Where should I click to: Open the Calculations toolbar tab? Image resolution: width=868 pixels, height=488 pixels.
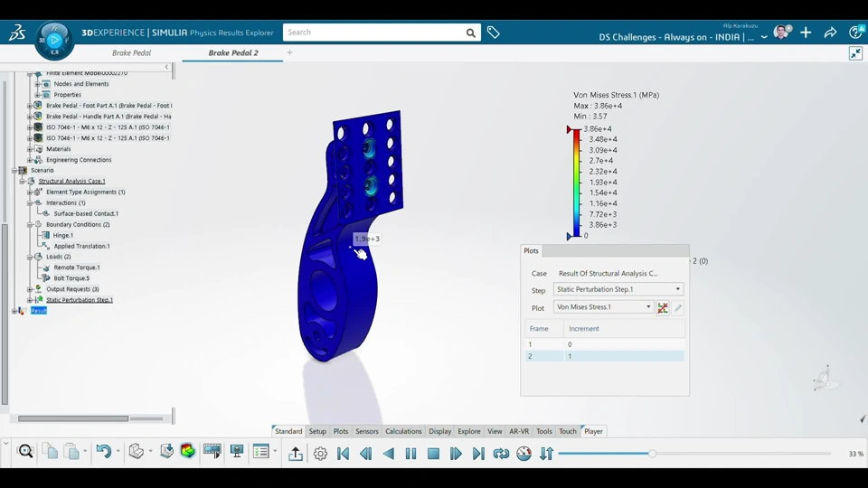click(403, 432)
